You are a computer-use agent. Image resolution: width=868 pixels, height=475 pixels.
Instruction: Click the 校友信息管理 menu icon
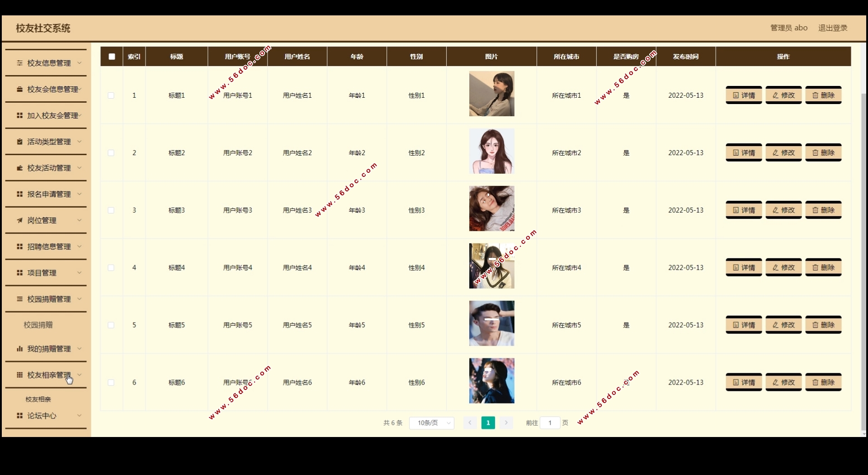pyautogui.click(x=19, y=63)
